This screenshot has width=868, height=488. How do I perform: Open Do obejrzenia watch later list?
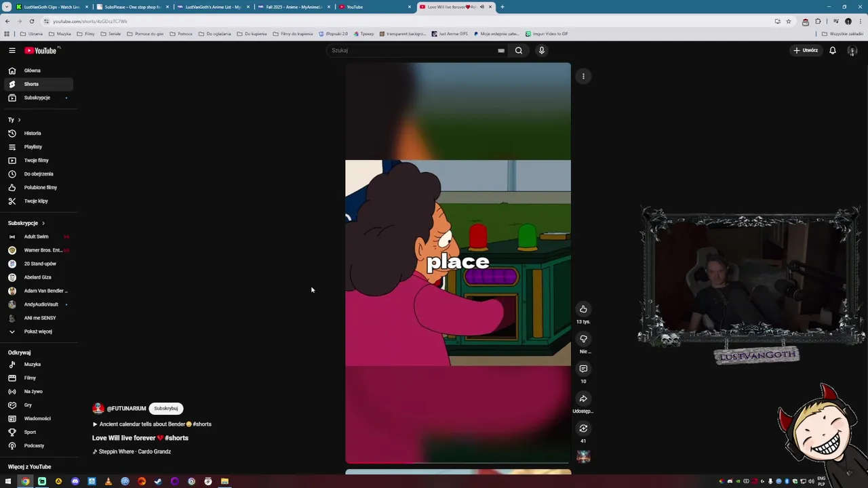point(38,174)
